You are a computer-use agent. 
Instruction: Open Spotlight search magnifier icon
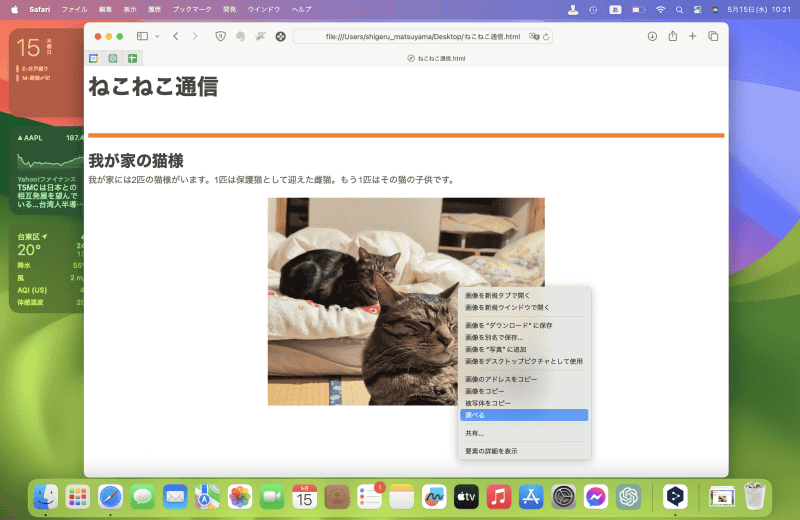679,9
